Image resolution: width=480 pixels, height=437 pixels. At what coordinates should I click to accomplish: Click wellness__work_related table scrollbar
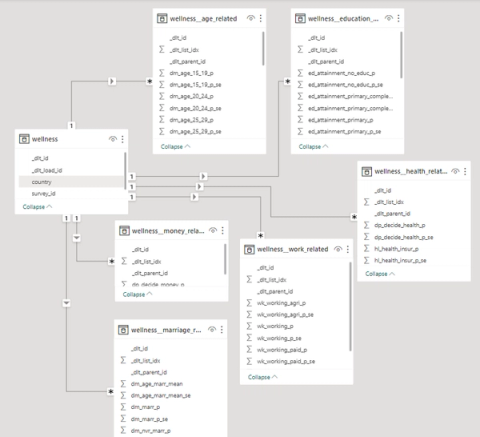(350, 307)
